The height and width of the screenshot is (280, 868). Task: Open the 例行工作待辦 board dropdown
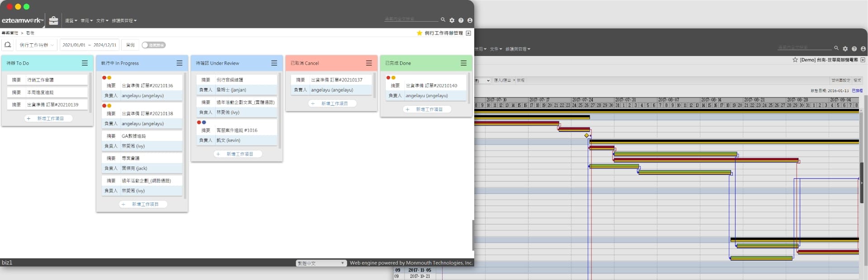click(x=36, y=45)
